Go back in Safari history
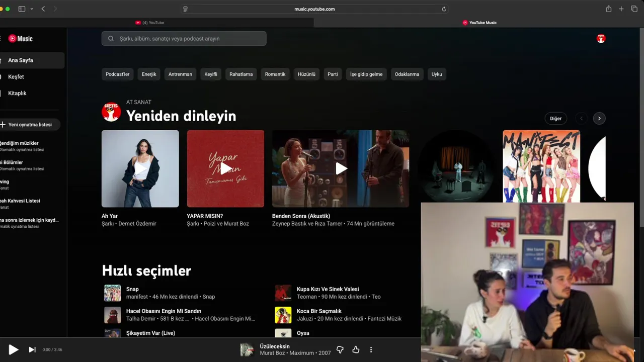The height and width of the screenshot is (362, 644). tap(43, 9)
